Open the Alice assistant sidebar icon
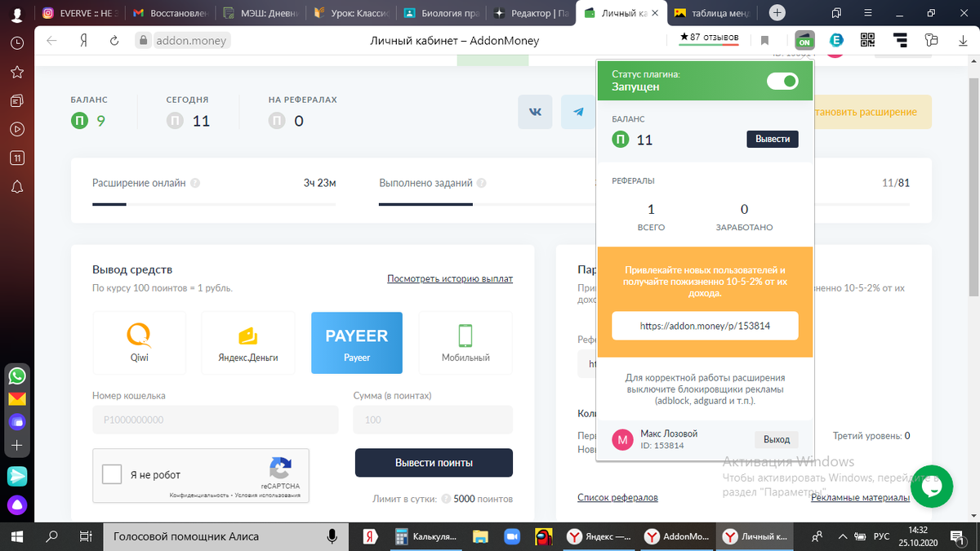This screenshot has height=551, width=980. pyautogui.click(x=17, y=504)
